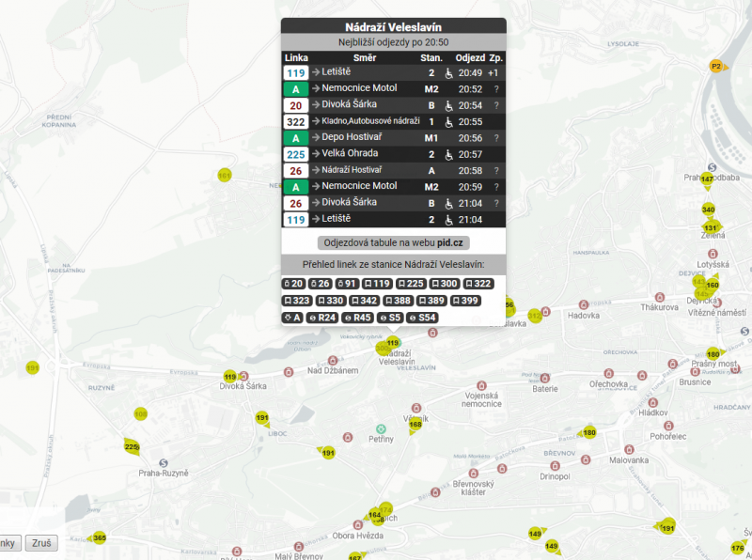The height and width of the screenshot is (560, 752).
Task: Click vehicle marker 161 on map
Action: pyautogui.click(x=225, y=176)
